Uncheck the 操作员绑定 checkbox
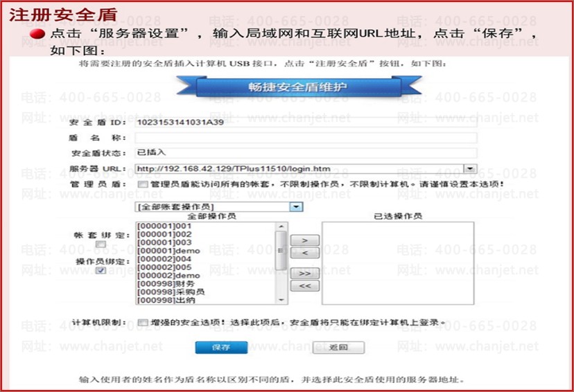574x392 pixels. click(101, 271)
